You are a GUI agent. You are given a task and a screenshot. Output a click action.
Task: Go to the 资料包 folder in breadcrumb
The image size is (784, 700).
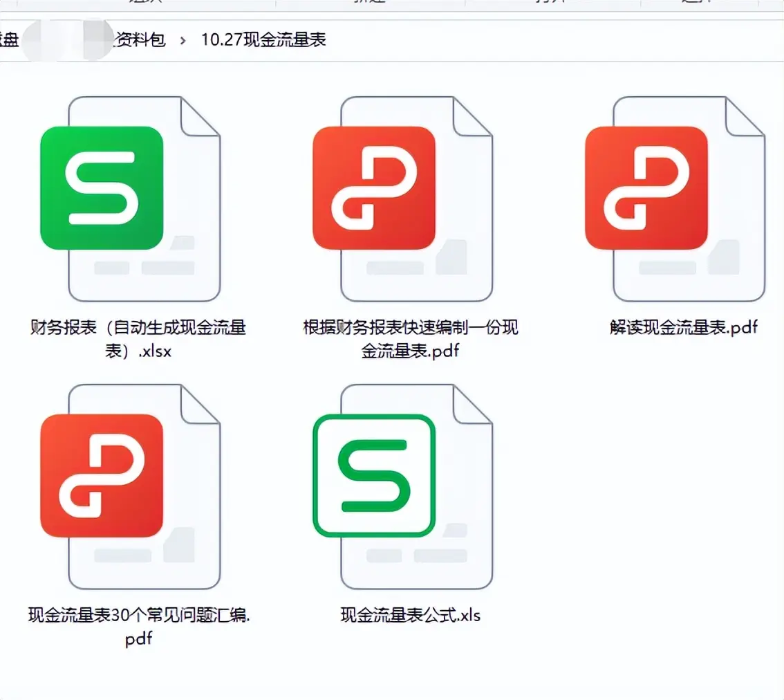140,39
